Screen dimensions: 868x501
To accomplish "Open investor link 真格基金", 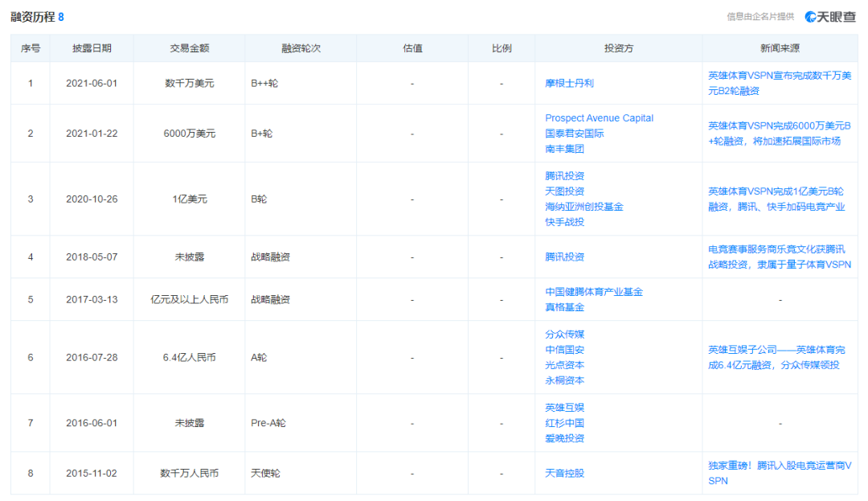I will coord(564,307).
